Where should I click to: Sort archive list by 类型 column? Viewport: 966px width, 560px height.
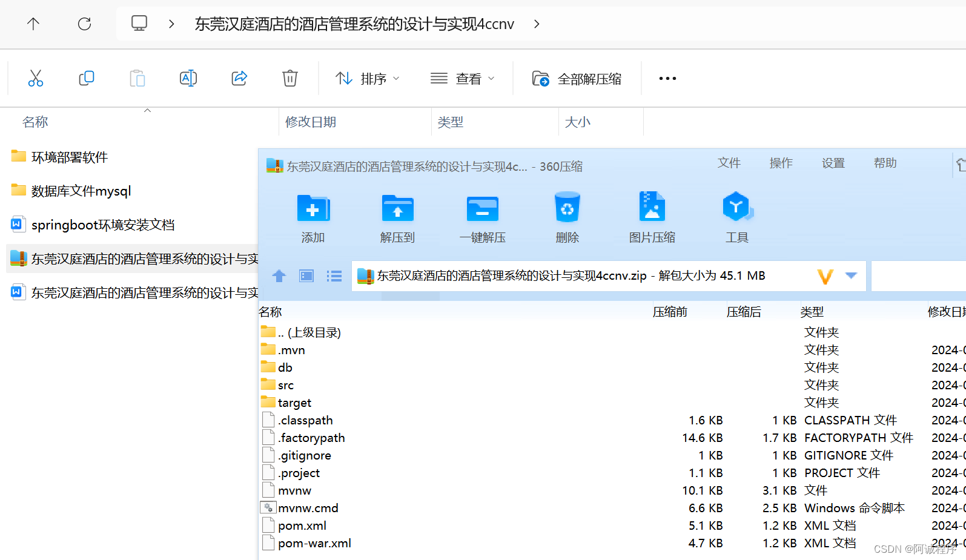point(812,312)
